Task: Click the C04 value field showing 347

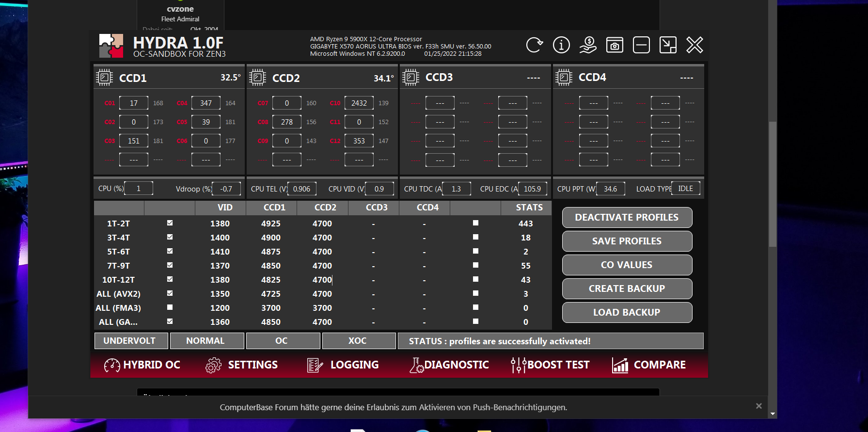Action: click(x=206, y=103)
